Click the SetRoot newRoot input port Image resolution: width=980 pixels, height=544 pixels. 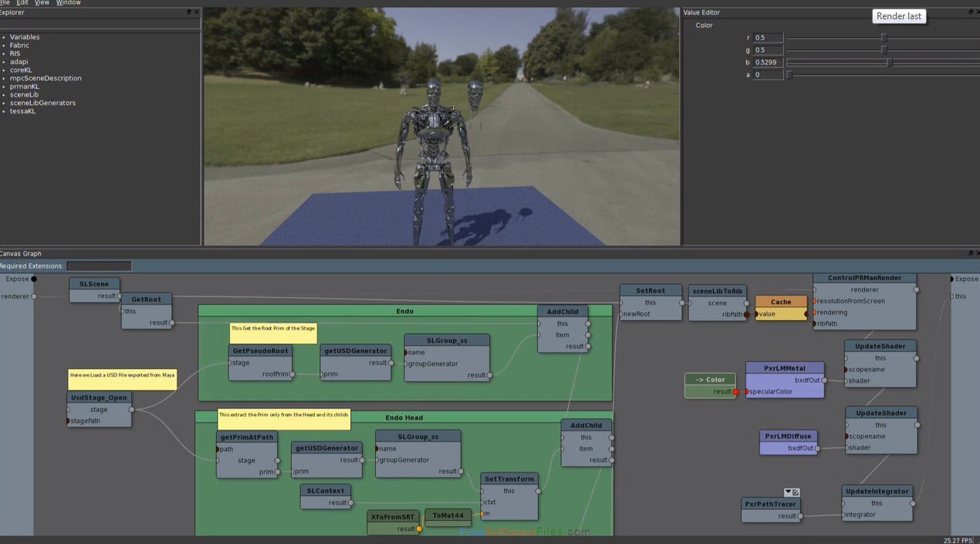pyautogui.click(x=620, y=314)
